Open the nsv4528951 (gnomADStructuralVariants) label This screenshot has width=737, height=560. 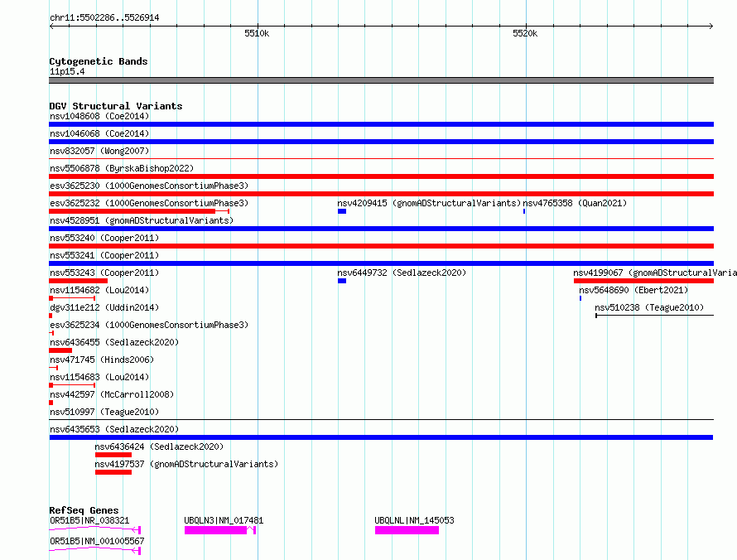(x=142, y=220)
